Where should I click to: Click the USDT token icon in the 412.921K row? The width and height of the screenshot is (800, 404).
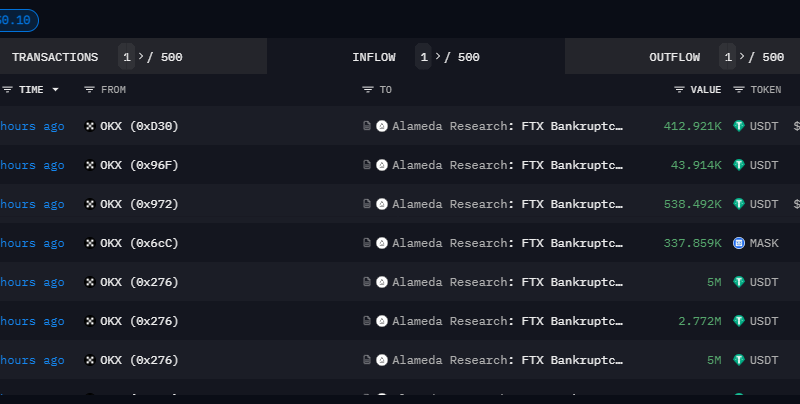[739, 126]
